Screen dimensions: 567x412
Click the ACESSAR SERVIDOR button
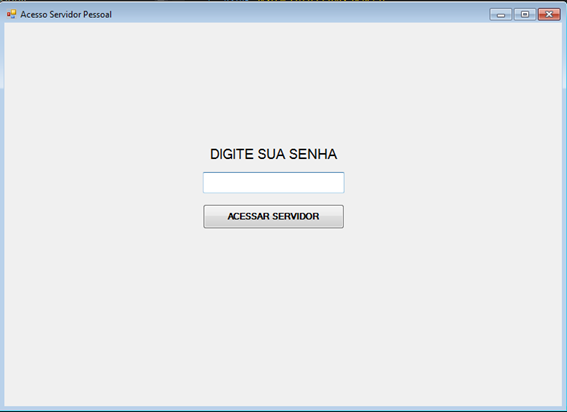(273, 216)
